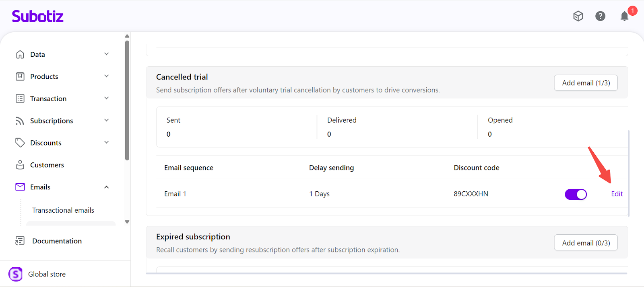
Task: Click the Global store avatar icon
Action: click(16, 274)
